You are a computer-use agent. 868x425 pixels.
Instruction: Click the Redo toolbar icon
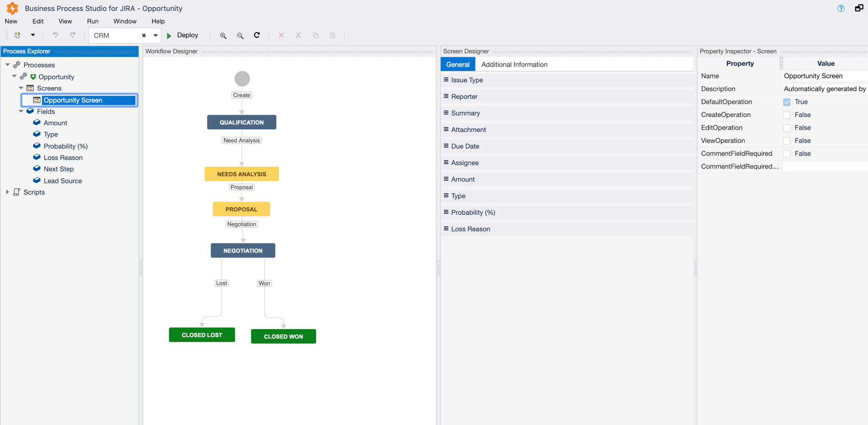[x=73, y=35]
